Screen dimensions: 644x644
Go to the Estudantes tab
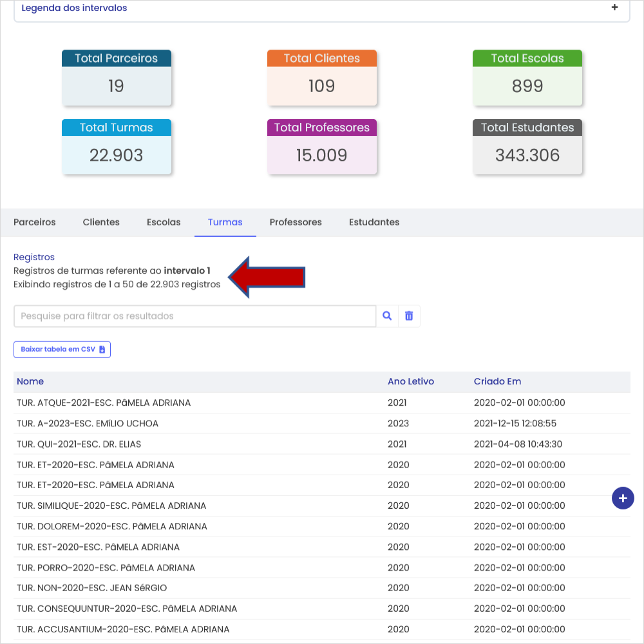(x=374, y=222)
